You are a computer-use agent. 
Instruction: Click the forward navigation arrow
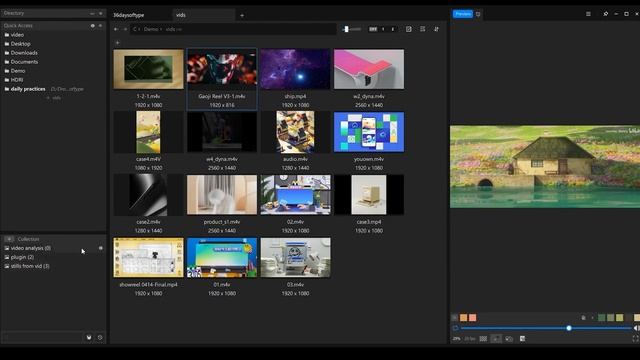[125, 29]
